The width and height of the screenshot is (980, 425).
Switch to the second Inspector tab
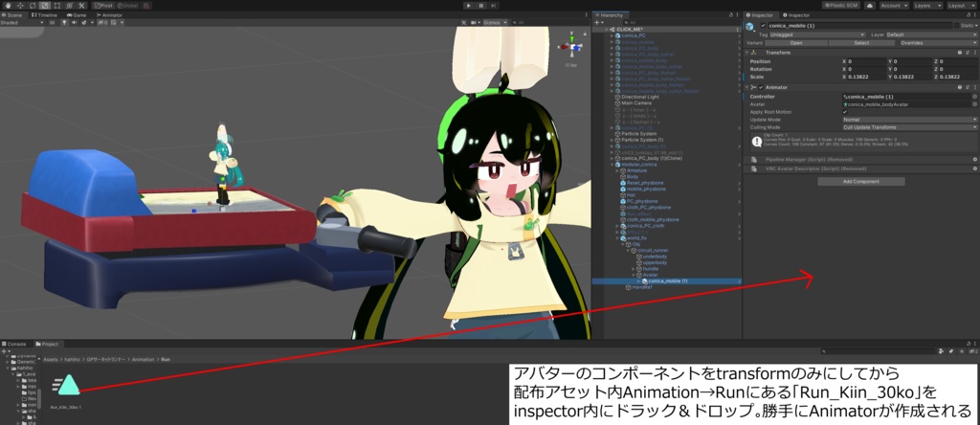point(795,14)
